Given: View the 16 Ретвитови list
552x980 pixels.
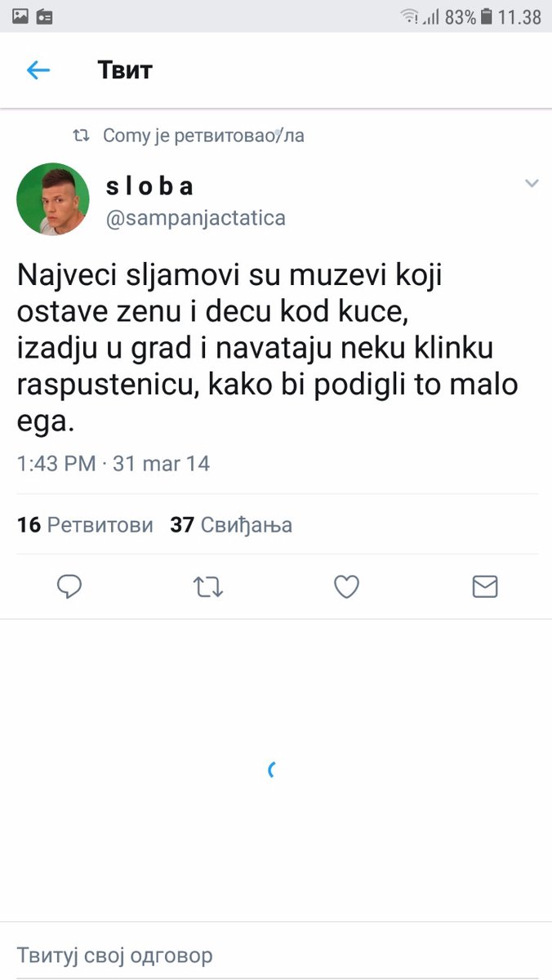Looking at the screenshot, I should [85, 525].
